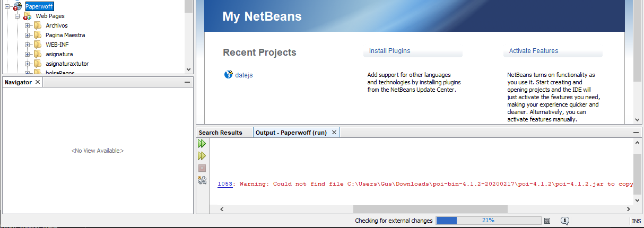Stop the running Paperwoff process

click(x=202, y=168)
